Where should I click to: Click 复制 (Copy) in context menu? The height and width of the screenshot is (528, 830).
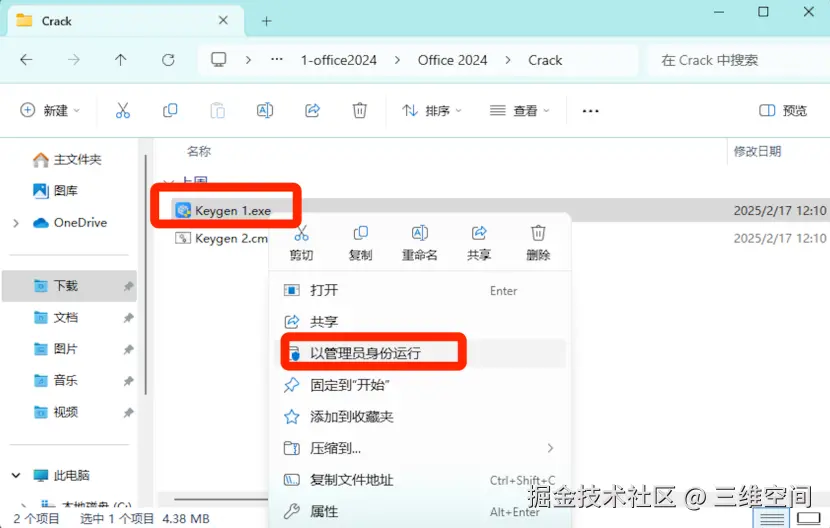pos(360,243)
